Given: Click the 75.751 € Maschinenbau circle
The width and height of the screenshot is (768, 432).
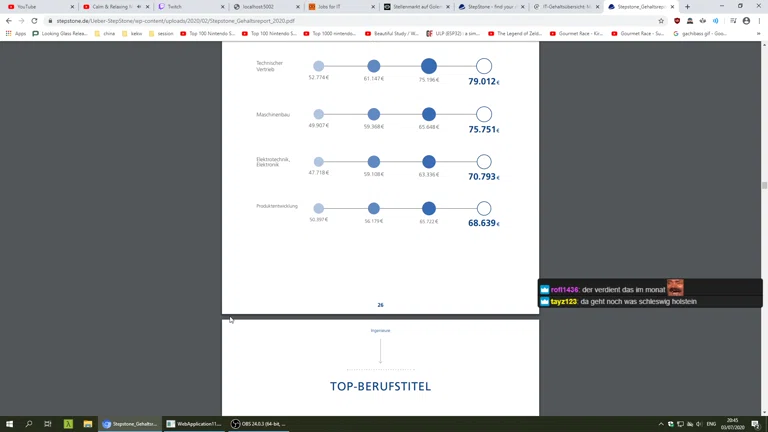Looking at the screenshot, I should pos(484,114).
